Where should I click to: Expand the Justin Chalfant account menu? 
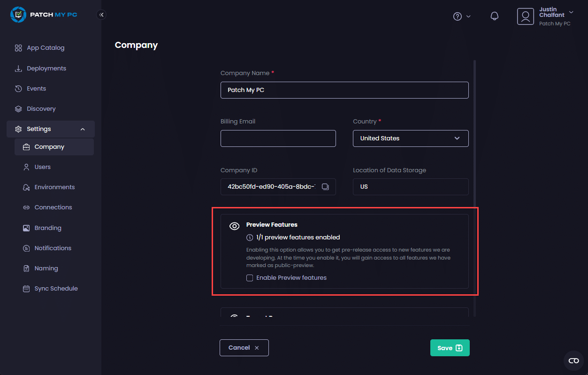click(571, 12)
